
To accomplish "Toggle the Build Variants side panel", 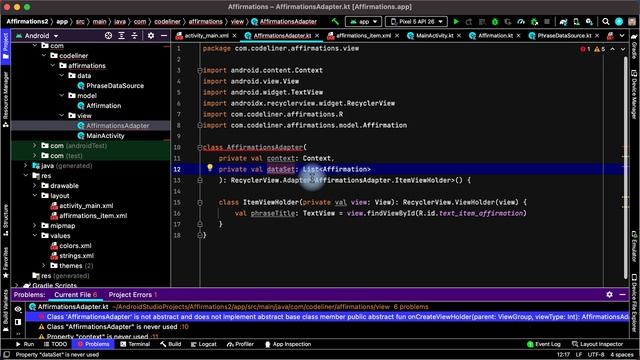I will click(5, 312).
